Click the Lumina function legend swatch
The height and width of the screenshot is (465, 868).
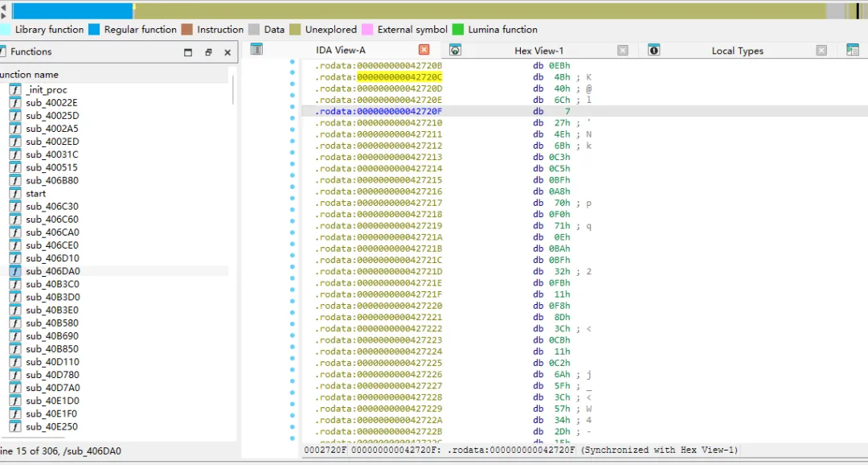(458, 30)
